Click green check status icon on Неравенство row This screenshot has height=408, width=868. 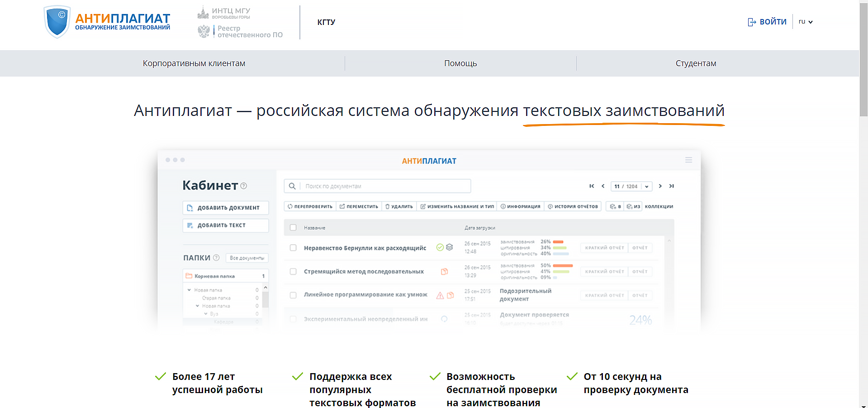coord(440,247)
